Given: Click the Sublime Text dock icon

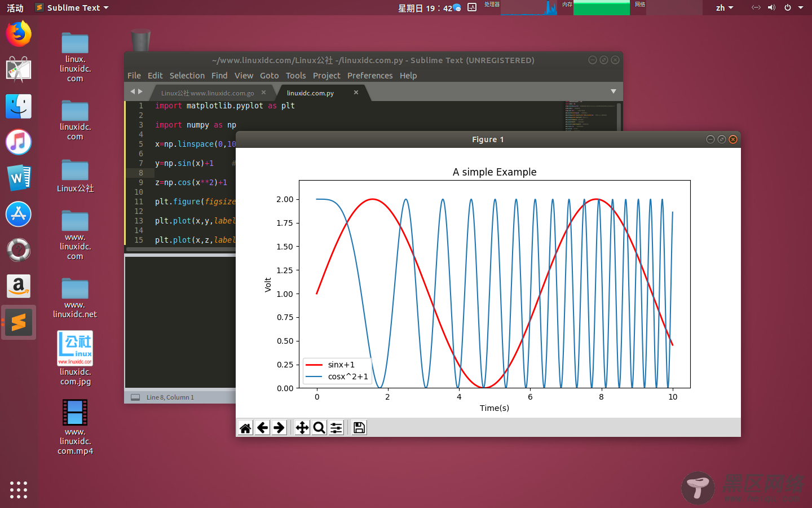Looking at the screenshot, I should (19, 322).
